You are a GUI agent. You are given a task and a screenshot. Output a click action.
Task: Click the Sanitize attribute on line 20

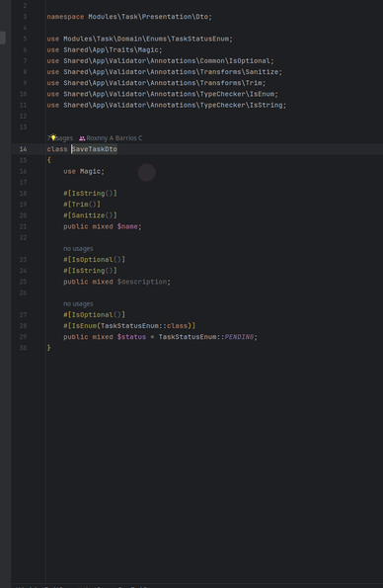click(90, 215)
